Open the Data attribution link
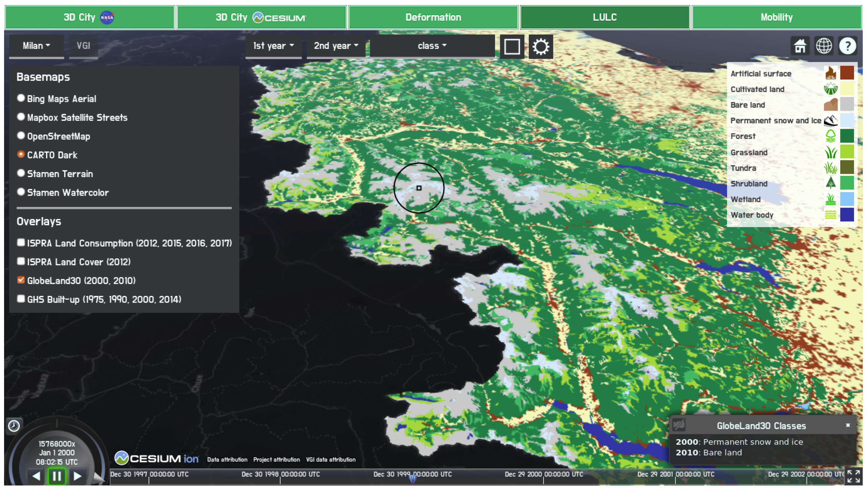This screenshot has height=491, width=868. 227,460
